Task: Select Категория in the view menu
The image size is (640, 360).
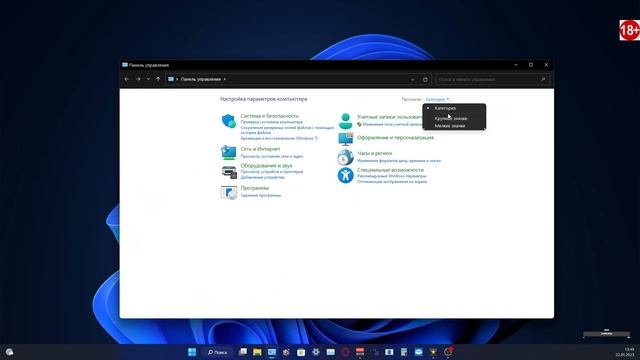Action: coord(454,108)
